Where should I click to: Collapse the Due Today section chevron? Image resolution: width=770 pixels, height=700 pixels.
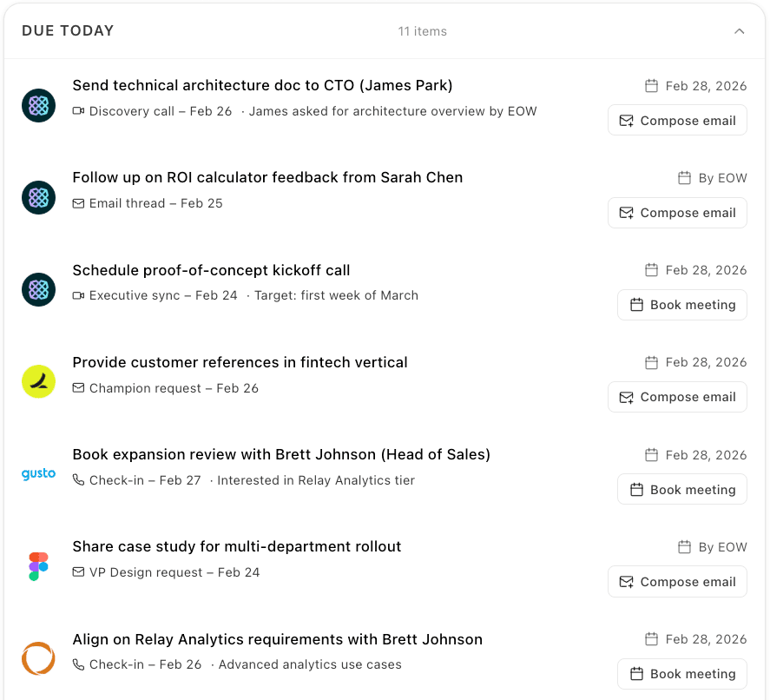(739, 31)
